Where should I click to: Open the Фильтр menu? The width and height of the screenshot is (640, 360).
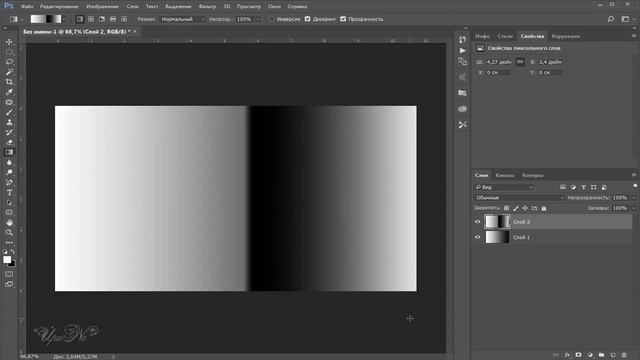click(x=207, y=7)
